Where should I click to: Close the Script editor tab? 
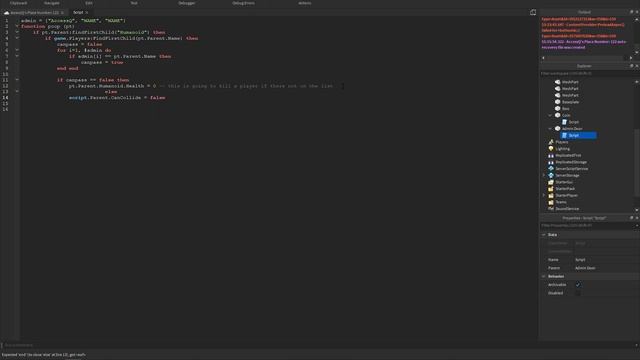tap(87, 13)
